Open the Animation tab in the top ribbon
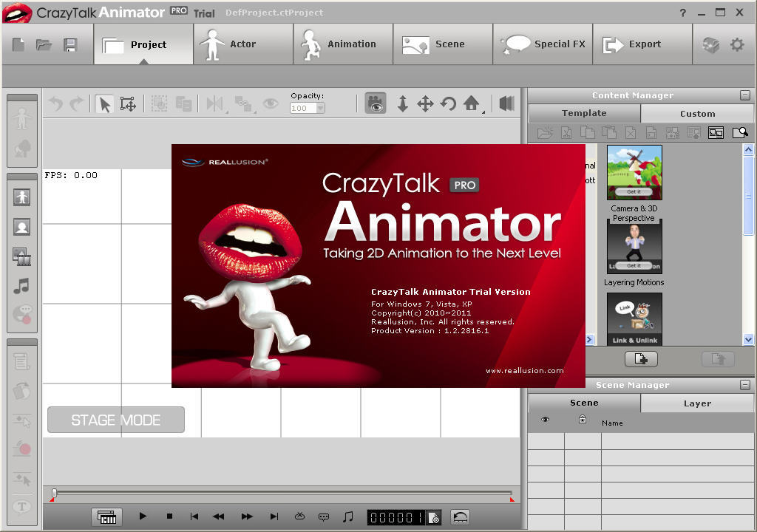This screenshot has width=757, height=532. pyautogui.click(x=342, y=44)
